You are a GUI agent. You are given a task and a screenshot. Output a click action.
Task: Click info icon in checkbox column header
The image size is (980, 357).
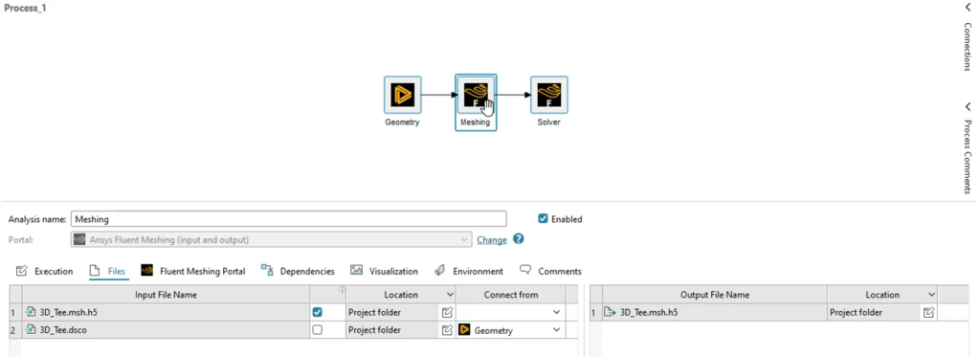coord(342,289)
